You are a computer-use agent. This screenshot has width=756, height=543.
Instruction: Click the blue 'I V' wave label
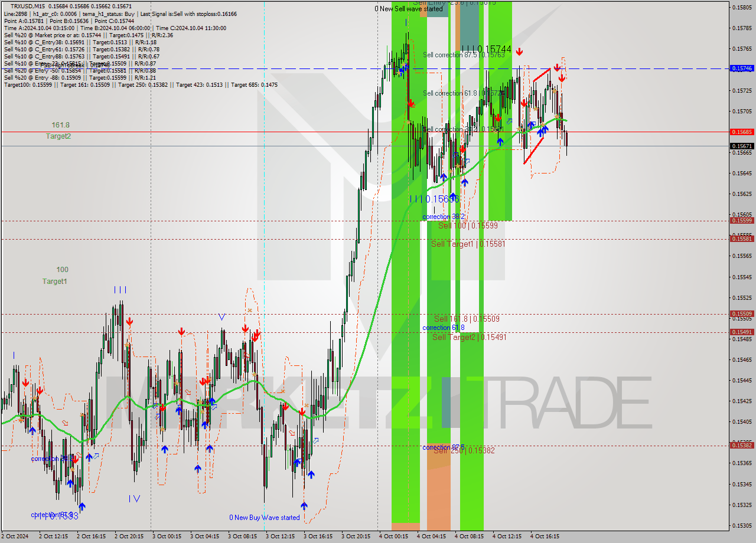point(134,499)
